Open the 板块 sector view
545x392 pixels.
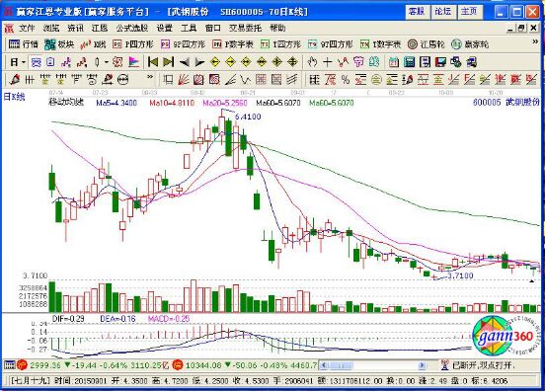click(x=59, y=44)
